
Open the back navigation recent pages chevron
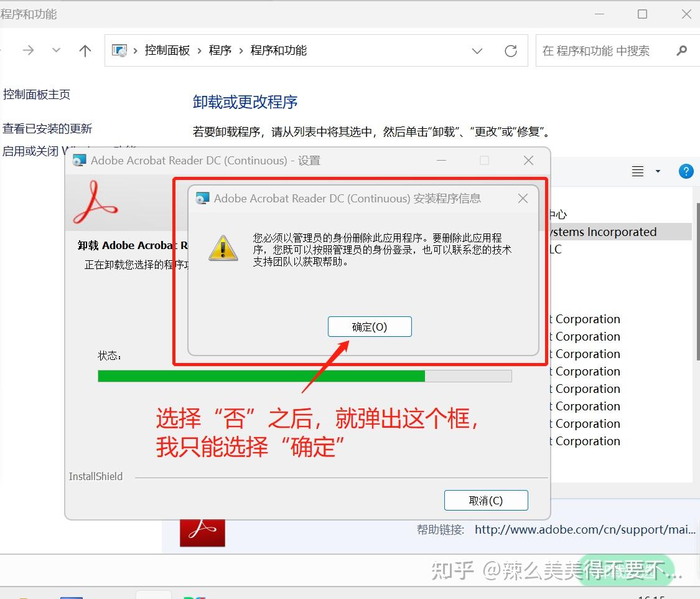pyautogui.click(x=56, y=50)
